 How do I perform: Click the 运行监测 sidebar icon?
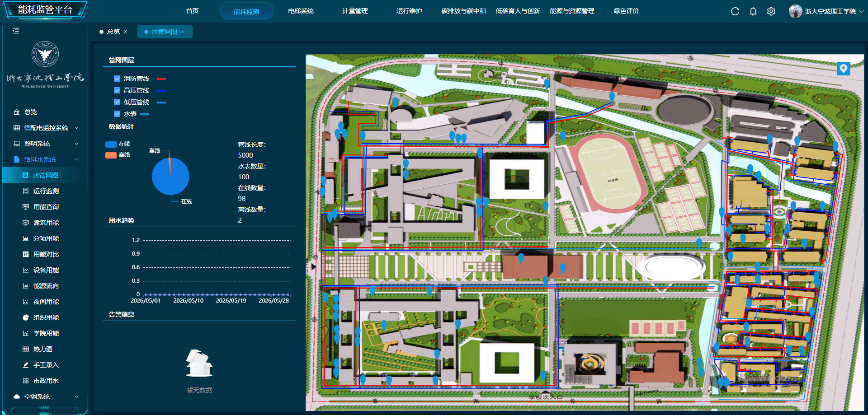click(26, 191)
